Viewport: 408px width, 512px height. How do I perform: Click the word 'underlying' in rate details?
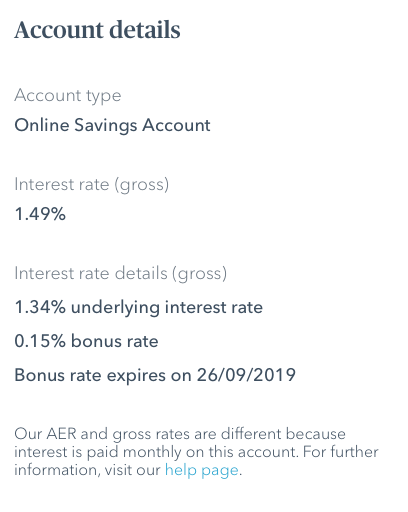click(x=115, y=308)
